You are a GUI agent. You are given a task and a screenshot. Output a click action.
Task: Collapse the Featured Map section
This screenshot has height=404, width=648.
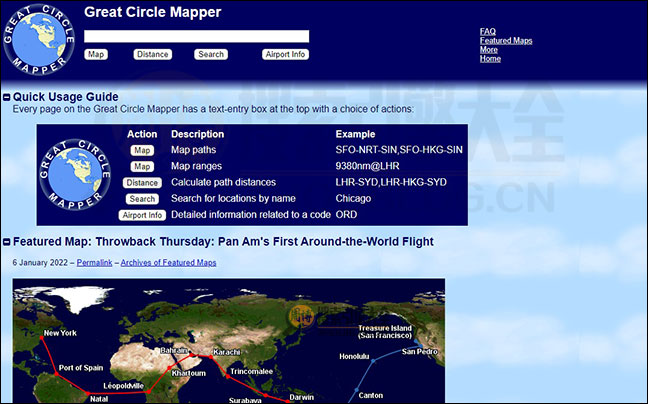tap(7, 242)
